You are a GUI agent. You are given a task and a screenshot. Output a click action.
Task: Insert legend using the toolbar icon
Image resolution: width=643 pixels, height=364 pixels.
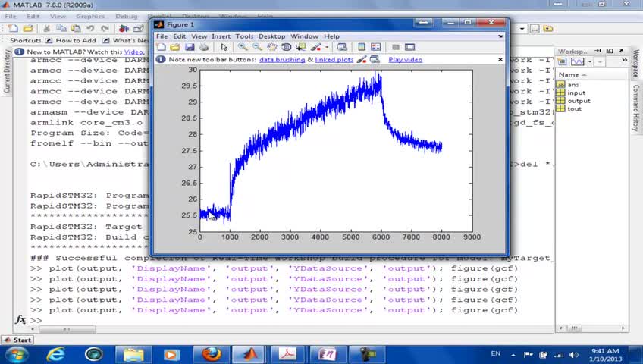tap(375, 47)
